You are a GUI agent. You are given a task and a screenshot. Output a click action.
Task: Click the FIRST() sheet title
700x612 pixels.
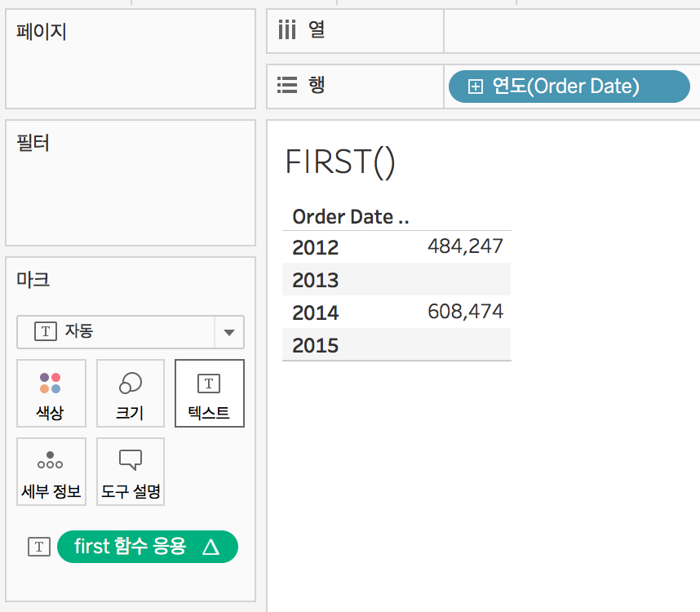pos(340,162)
